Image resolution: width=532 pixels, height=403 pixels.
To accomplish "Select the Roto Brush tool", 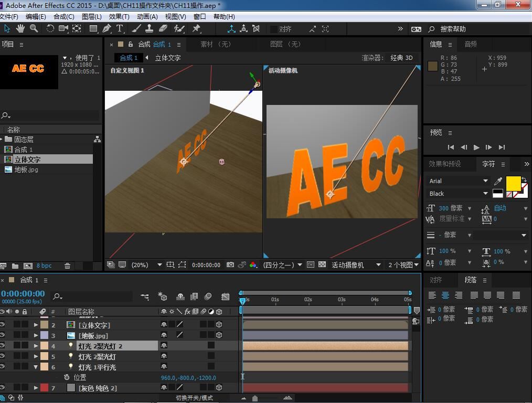I will coord(179,28).
